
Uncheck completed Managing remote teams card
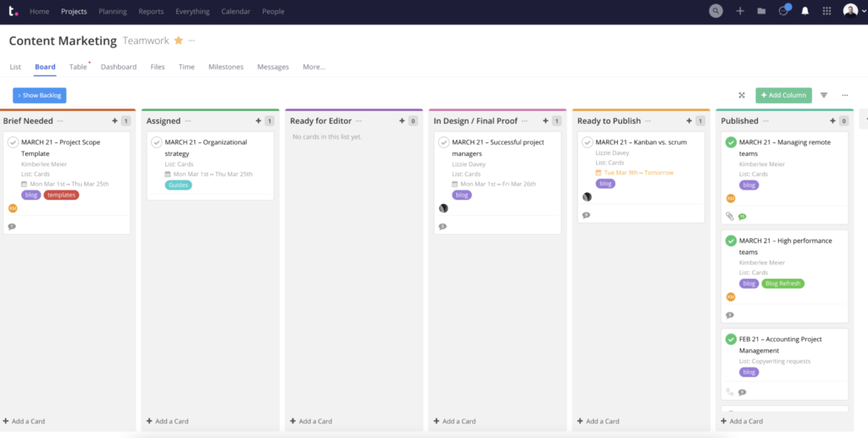point(731,142)
